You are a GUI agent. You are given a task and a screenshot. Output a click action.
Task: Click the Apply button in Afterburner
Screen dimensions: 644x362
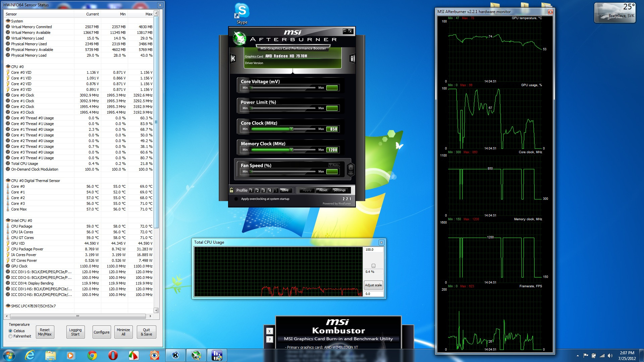(x=307, y=190)
